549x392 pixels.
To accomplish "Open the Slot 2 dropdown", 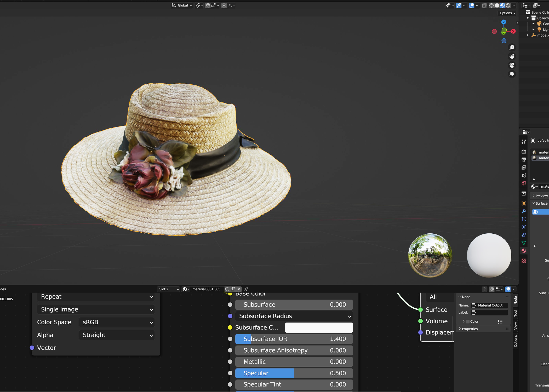I will pos(169,289).
